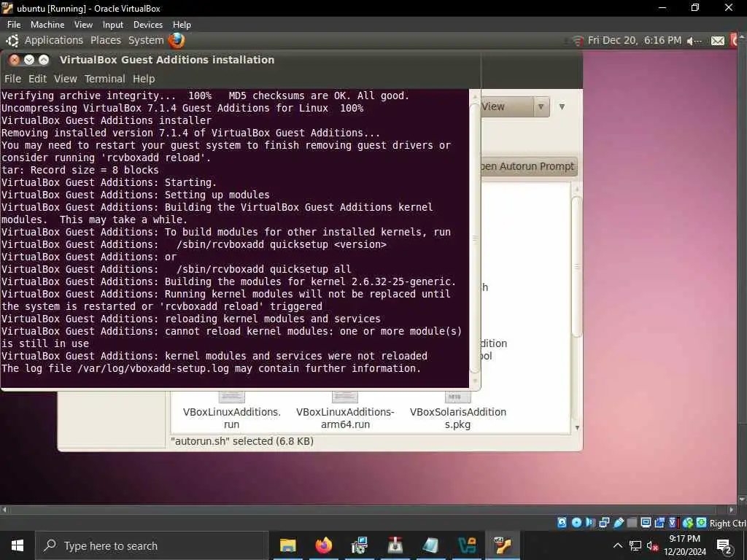This screenshot has width=747, height=560.
Task: Open the Ubuntu network indicator icon
Action: (578, 41)
